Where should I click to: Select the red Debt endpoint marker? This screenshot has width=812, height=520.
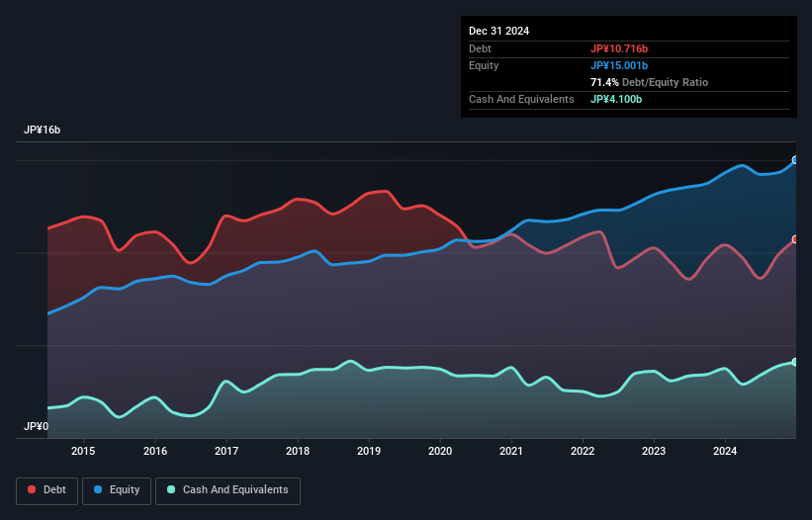pyautogui.click(x=795, y=239)
